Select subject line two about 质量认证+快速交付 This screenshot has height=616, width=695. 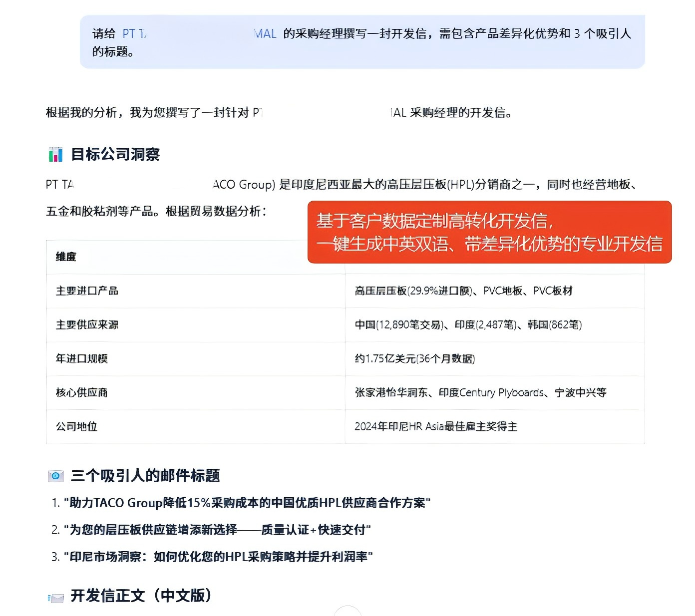(x=217, y=530)
